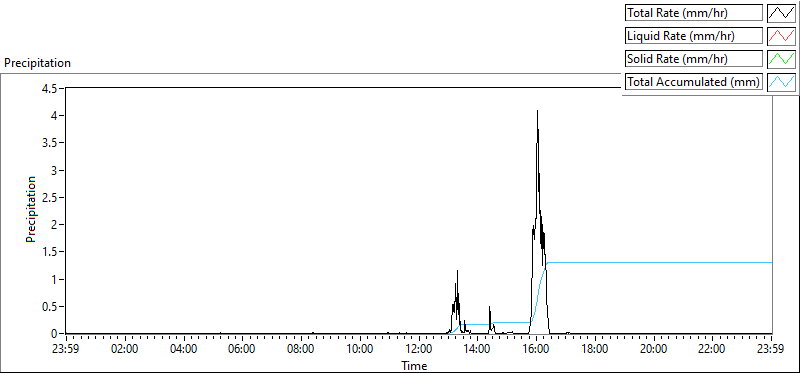Click the 10:00 time axis tick label
The width and height of the screenshot is (800, 373).
pos(360,350)
